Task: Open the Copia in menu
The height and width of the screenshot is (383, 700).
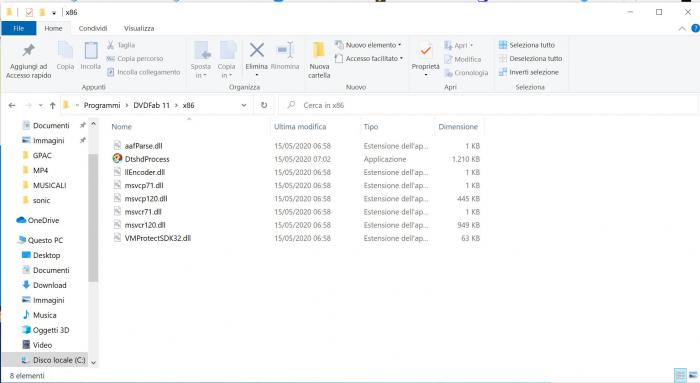Action: 226,60
